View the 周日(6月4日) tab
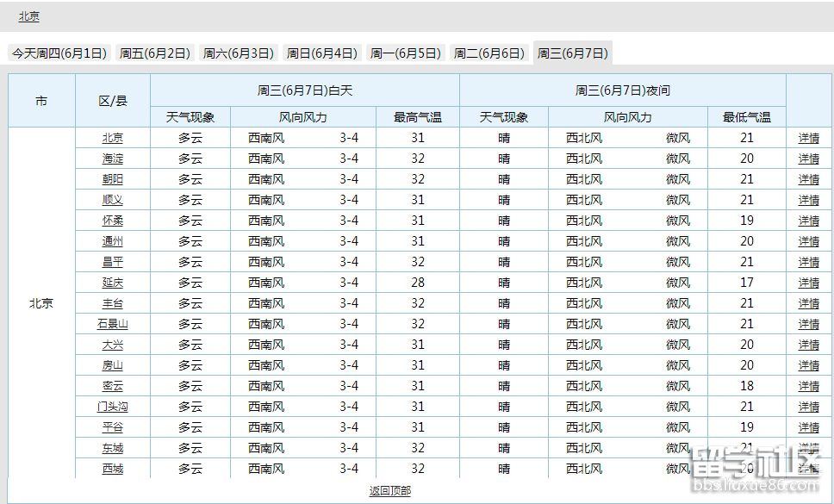 pos(323,52)
